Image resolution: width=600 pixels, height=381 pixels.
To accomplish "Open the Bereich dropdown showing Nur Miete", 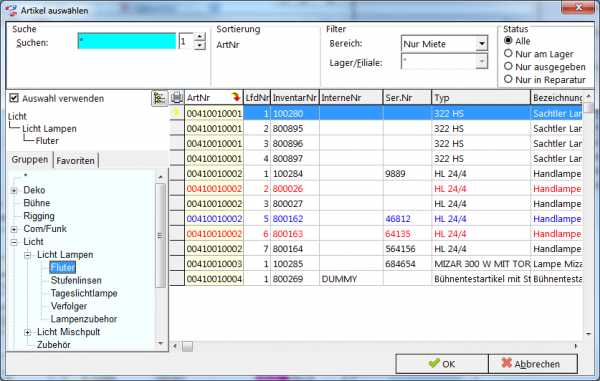I will point(482,44).
